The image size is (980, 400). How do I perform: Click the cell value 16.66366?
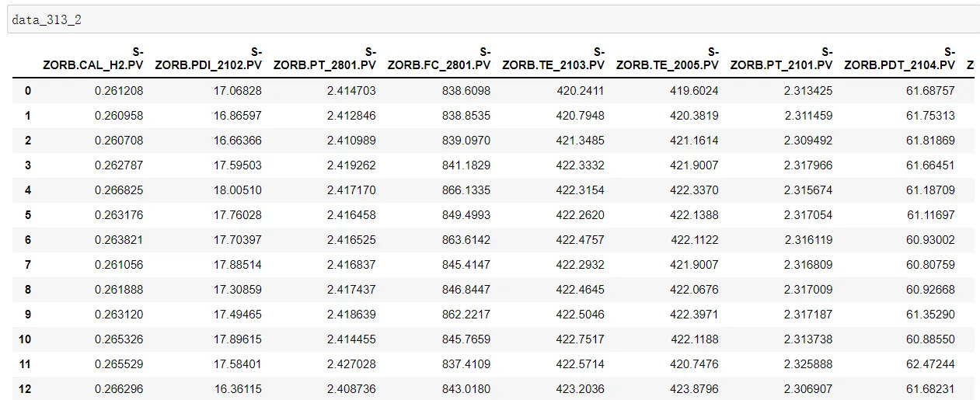238,141
